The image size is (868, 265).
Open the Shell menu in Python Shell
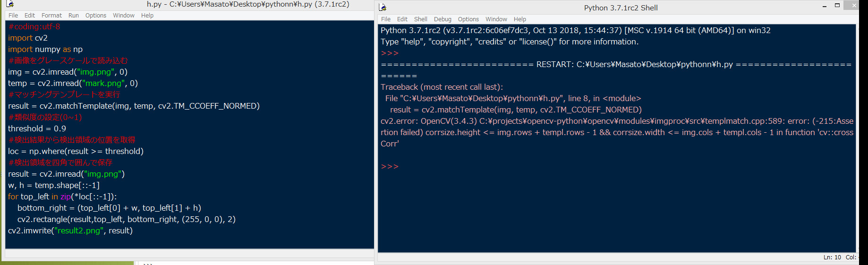click(x=420, y=19)
